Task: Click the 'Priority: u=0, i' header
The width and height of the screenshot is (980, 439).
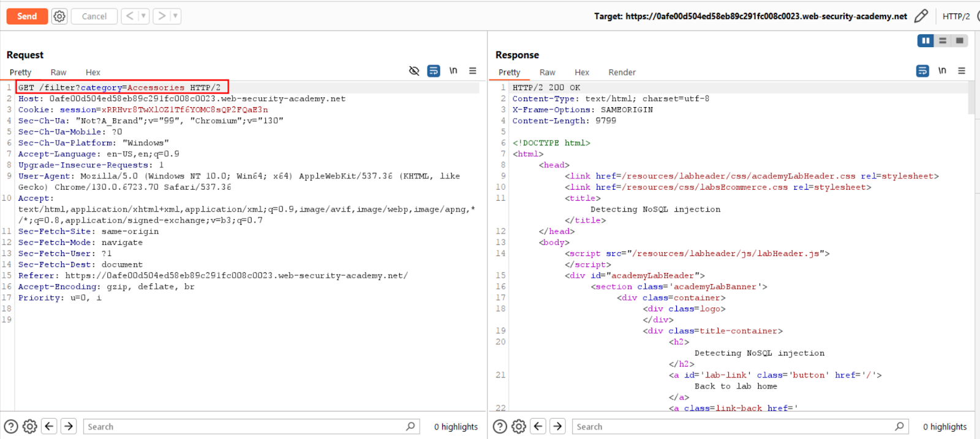Action: [x=60, y=298]
